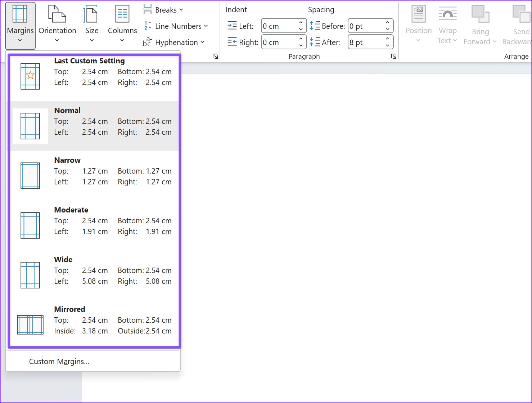Open the Paragraph settings dialog launcher
The image size is (532, 403).
click(394, 56)
